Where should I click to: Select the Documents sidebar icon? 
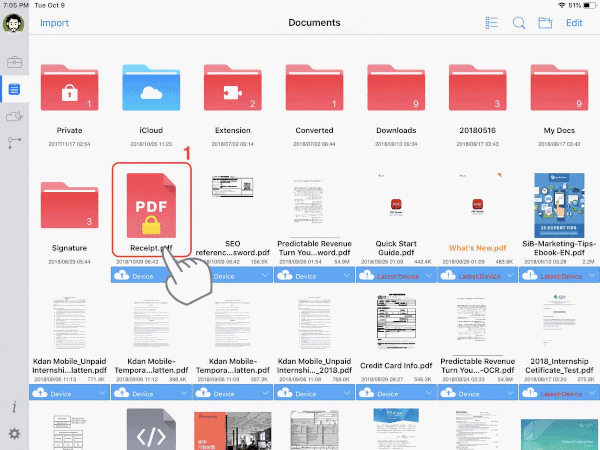pos(14,89)
